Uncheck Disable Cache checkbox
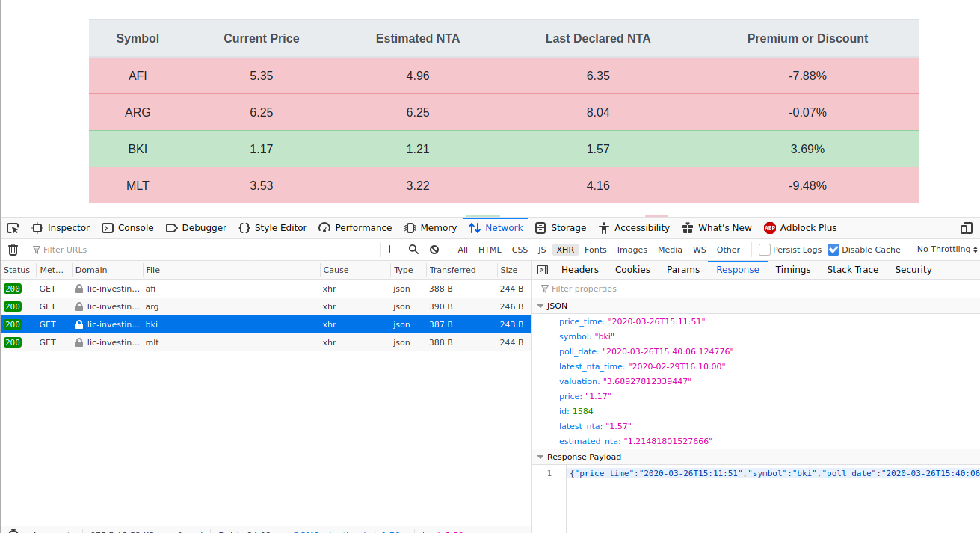This screenshot has height=533, width=980. (x=833, y=250)
